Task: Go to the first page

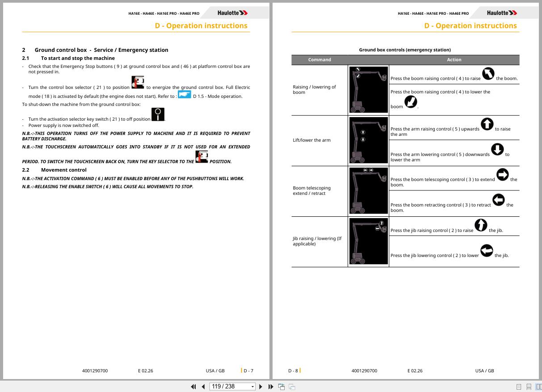Action: pos(193,387)
